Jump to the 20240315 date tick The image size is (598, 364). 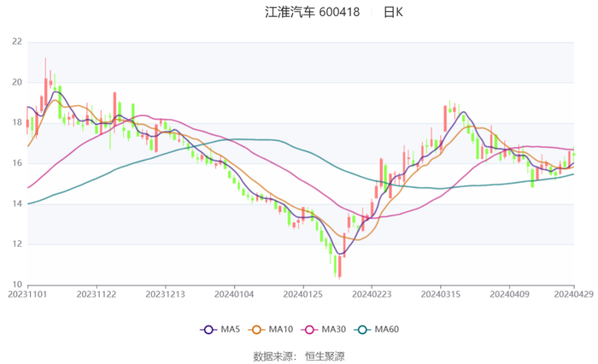[x=440, y=294]
